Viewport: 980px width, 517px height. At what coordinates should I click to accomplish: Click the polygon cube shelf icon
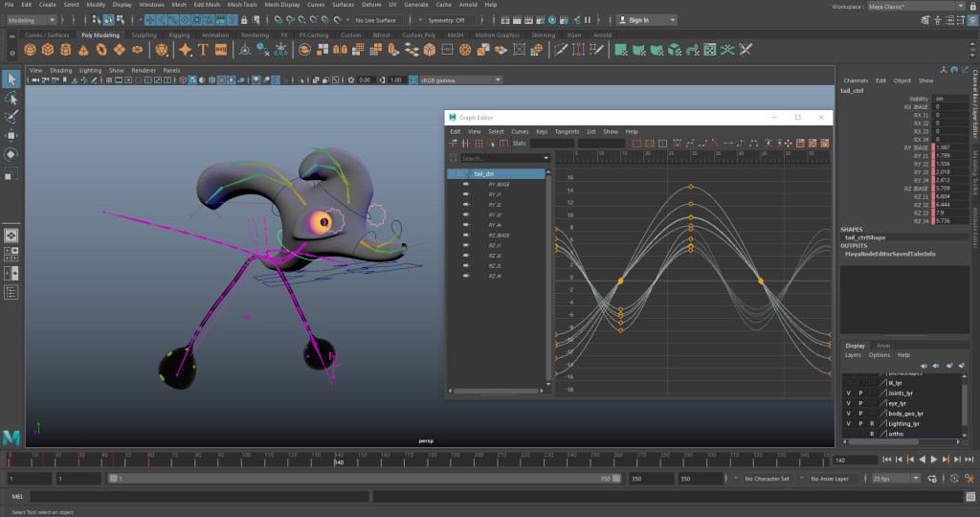[48, 49]
